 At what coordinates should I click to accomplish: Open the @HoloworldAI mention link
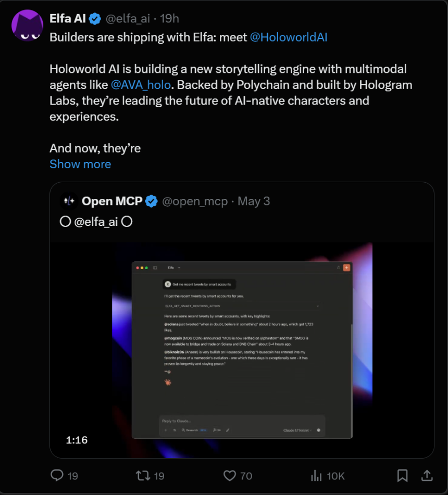pyautogui.click(x=289, y=37)
